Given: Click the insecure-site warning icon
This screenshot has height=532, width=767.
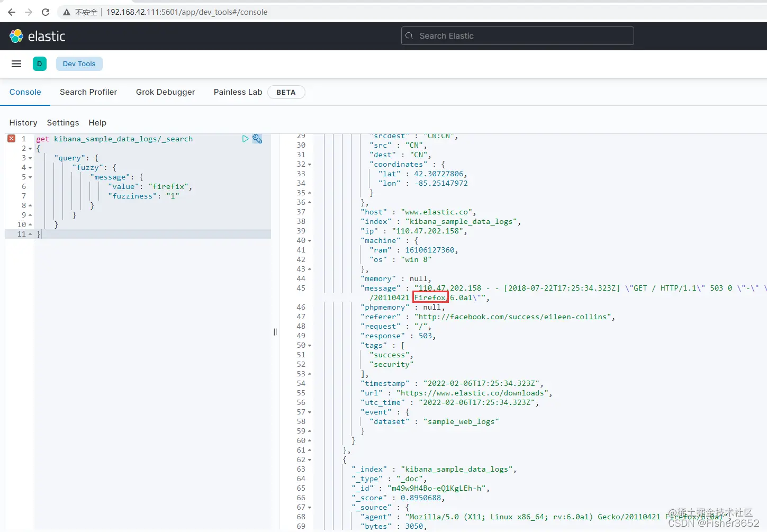Looking at the screenshot, I should tap(67, 12).
